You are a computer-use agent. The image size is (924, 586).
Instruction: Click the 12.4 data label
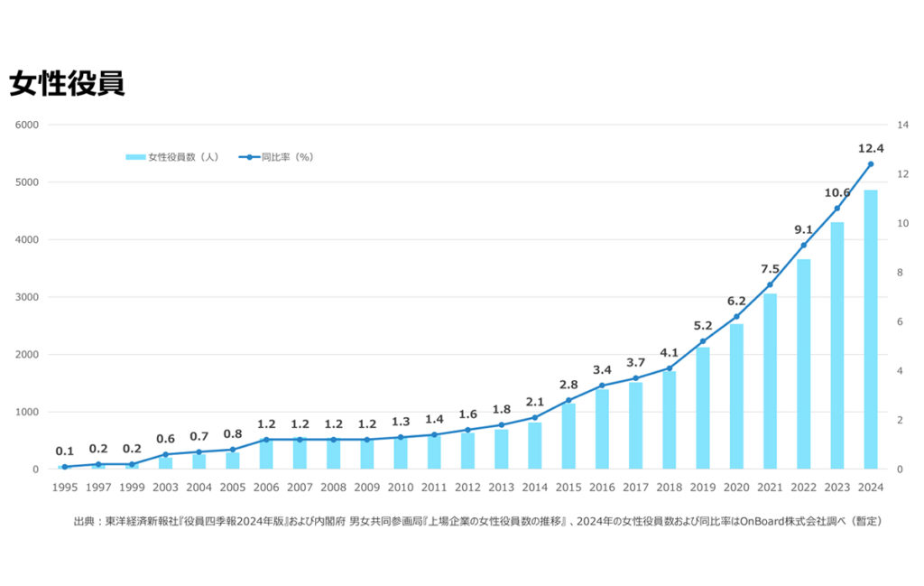[870, 148]
